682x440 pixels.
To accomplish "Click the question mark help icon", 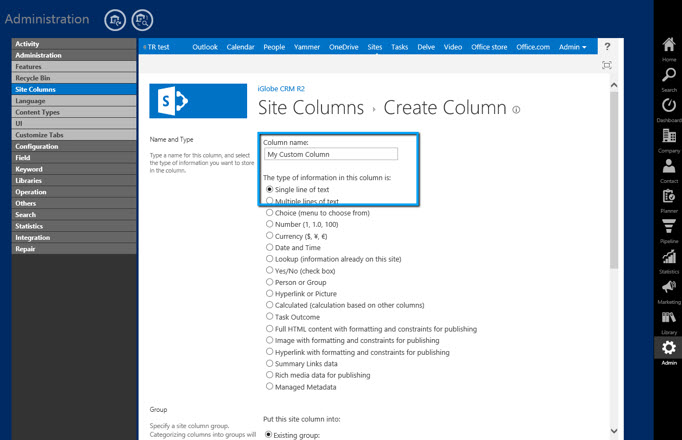I will click(607, 46).
